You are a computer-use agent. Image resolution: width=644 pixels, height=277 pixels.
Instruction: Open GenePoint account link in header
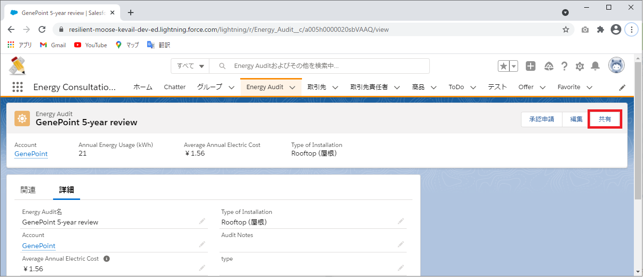click(x=31, y=154)
